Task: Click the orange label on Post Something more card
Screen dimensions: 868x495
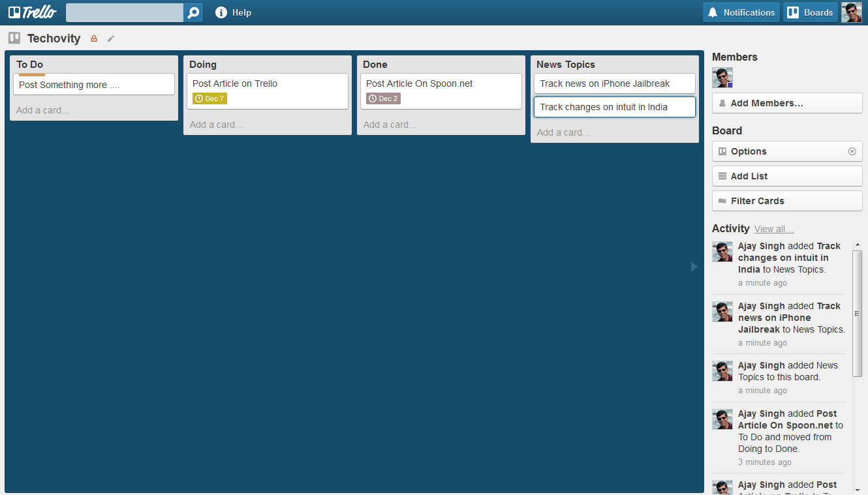Action: pos(32,75)
